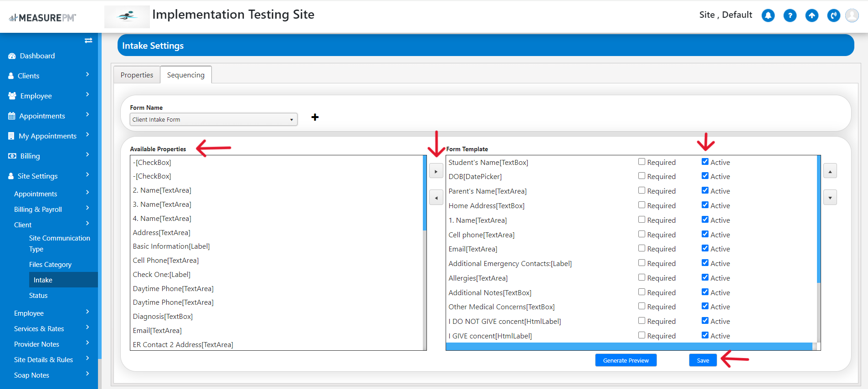Open the help question mark icon
Screen dimensions: 868x389
point(790,15)
